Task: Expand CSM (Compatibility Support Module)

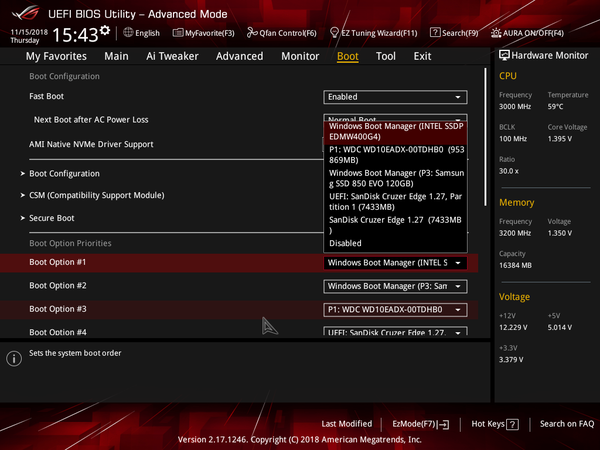Action: tap(96, 196)
